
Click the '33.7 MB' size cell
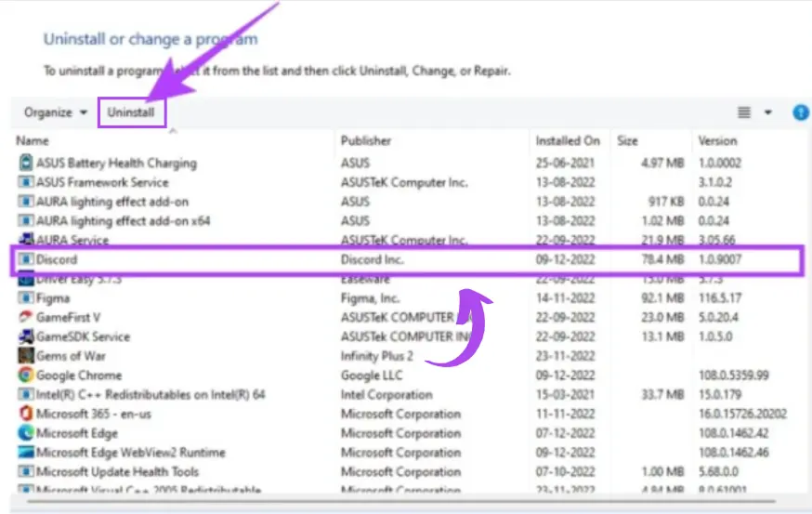(662, 395)
